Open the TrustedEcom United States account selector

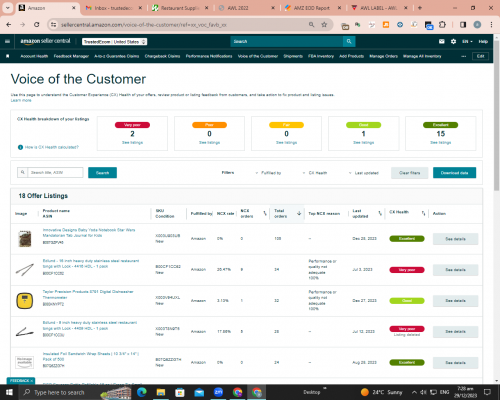point(115,42)
